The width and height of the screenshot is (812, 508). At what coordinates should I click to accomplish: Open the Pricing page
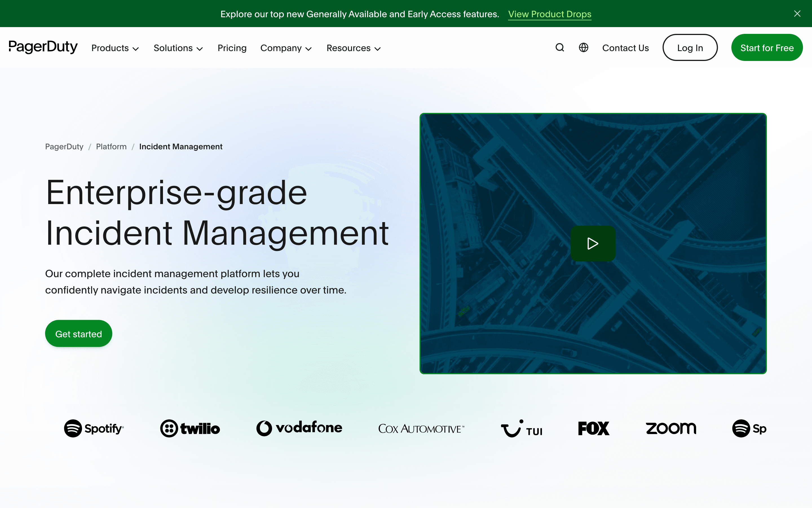point(232,48)
